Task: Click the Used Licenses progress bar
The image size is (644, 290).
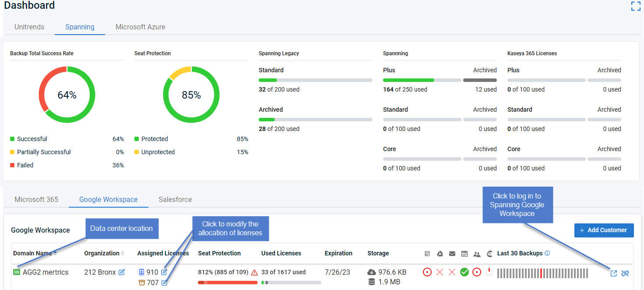Action: point(291,283)
